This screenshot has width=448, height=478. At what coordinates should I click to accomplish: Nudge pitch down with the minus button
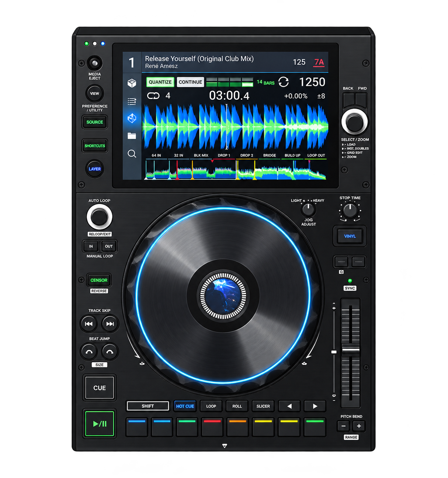click(344, 426)
